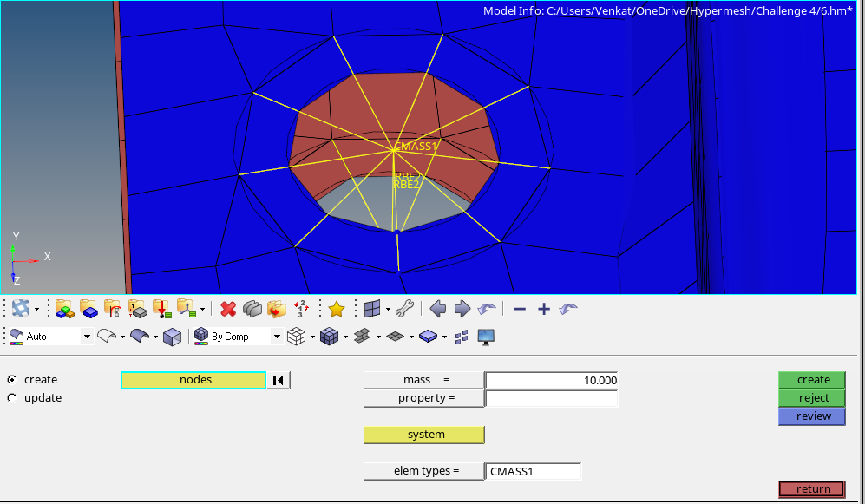Click the wireframe mesh display icon
Viewport: 865px width, 504px height.
coord(298,337)
